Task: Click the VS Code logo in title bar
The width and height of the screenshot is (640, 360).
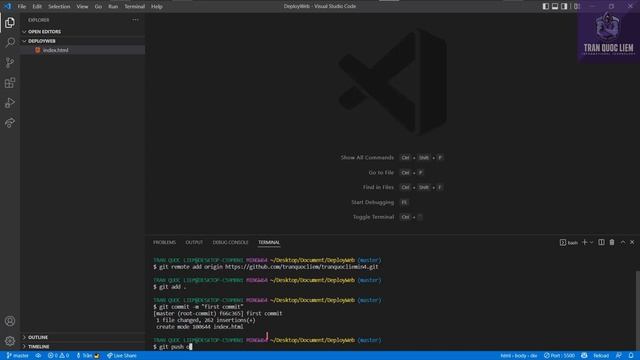Action: 7,6
